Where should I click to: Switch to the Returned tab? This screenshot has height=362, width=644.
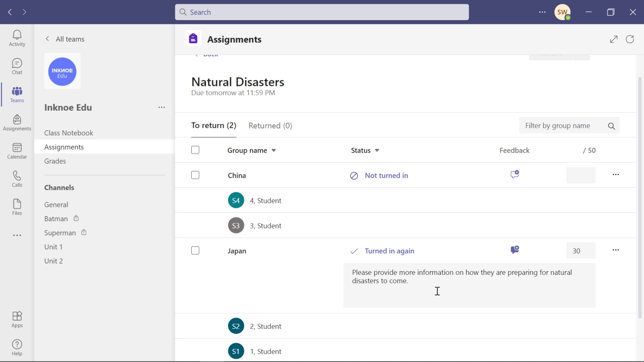(x=270, y=125)
